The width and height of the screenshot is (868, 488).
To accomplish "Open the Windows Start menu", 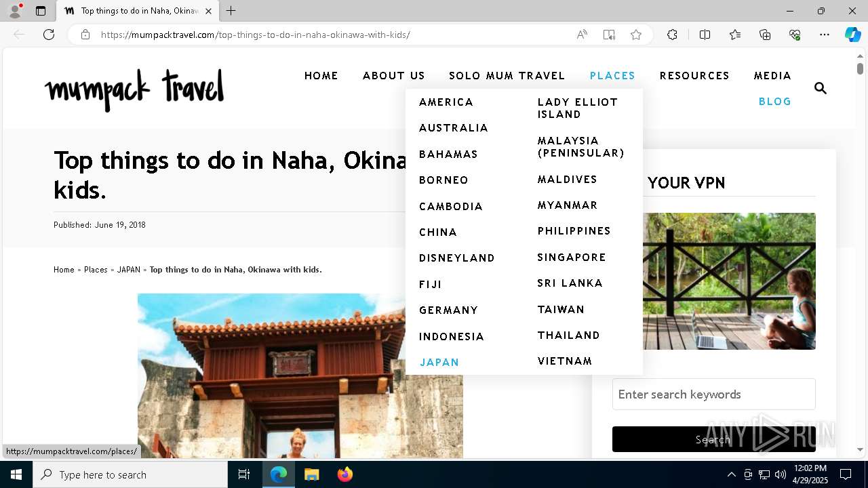I will (x=16, y=474).
